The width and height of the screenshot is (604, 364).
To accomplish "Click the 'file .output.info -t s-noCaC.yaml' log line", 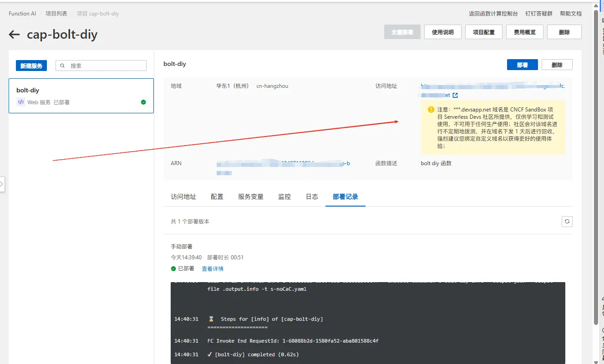I will click(x=257, y=289).
